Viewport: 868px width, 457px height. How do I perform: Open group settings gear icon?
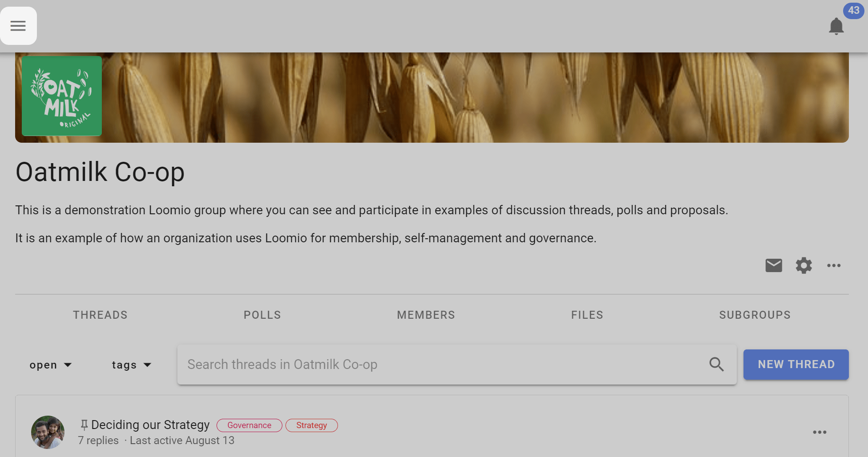click(804, 265)
